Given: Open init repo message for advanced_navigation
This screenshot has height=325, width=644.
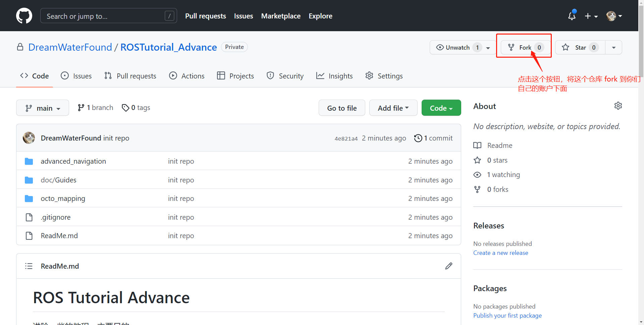Looking at the screenshot, I should click(181, 161).
